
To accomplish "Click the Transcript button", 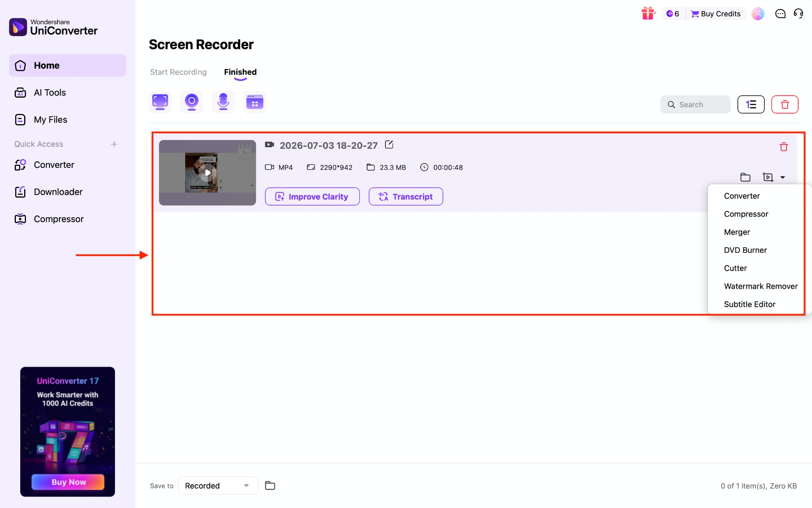I will point(406,196).
